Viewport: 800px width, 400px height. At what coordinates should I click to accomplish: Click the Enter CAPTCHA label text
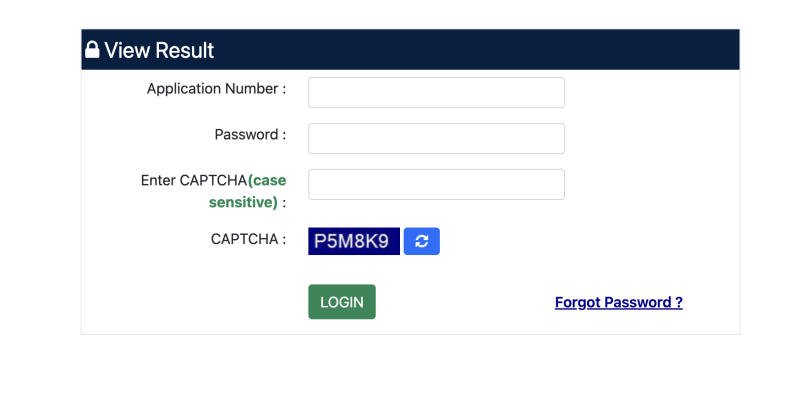(x=194, y=181)
